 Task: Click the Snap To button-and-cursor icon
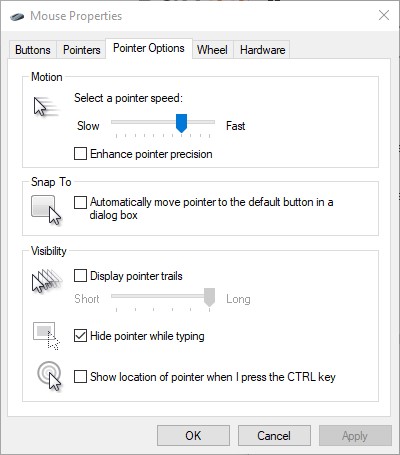pos(46,210)
